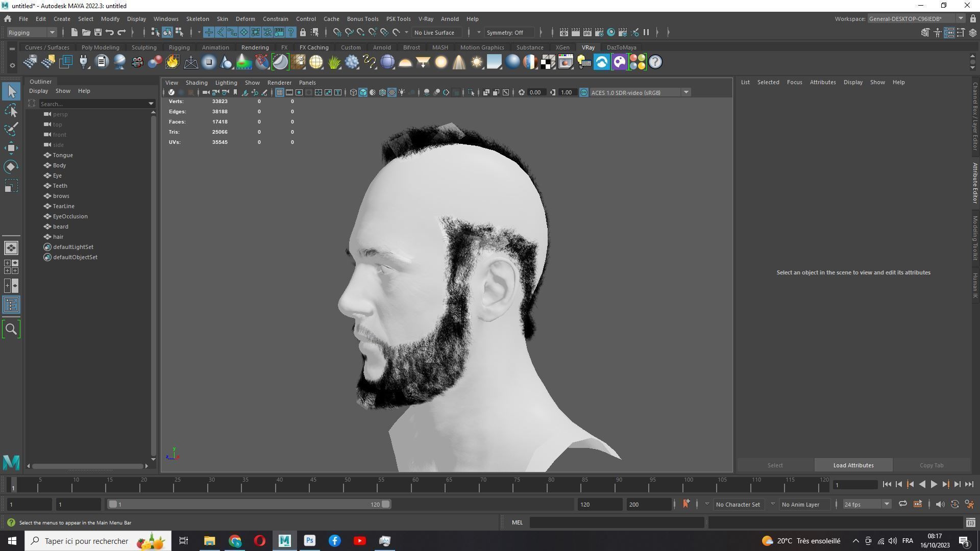Image resolution: width=980 pixels, height=551 pixels.
Task: Click the Undo arrow icon
Action: (109, 33)
